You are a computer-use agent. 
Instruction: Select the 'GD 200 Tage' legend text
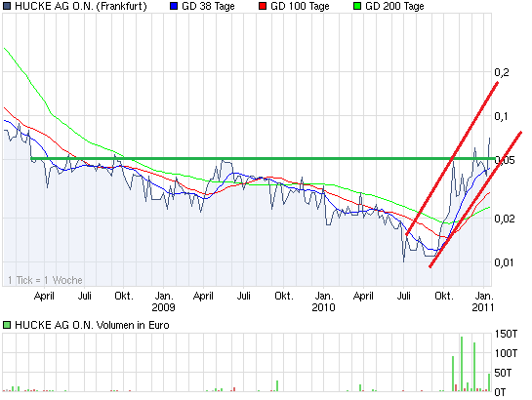[394, 6]
